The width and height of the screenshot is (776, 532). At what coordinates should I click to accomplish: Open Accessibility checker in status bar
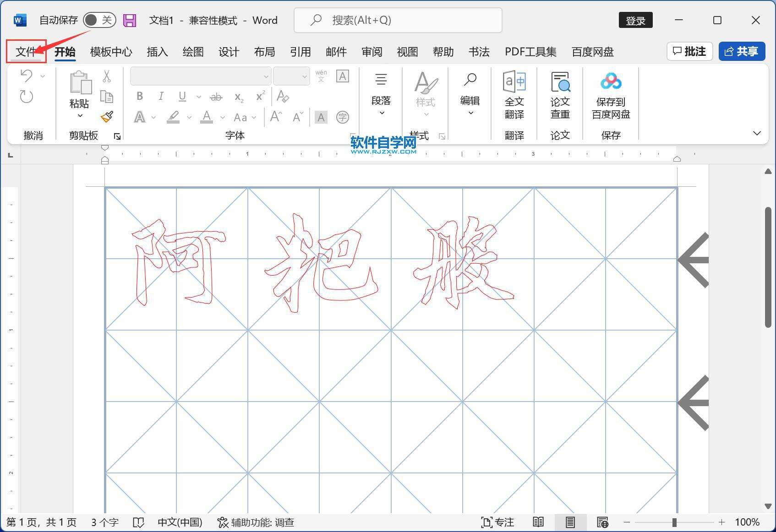click(256, 522)
